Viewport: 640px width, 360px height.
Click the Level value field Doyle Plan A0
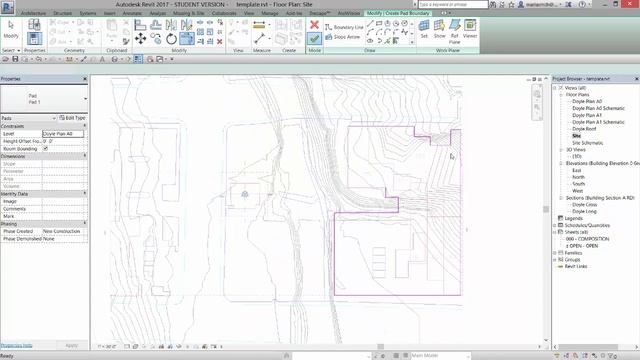tap(63, 133)
